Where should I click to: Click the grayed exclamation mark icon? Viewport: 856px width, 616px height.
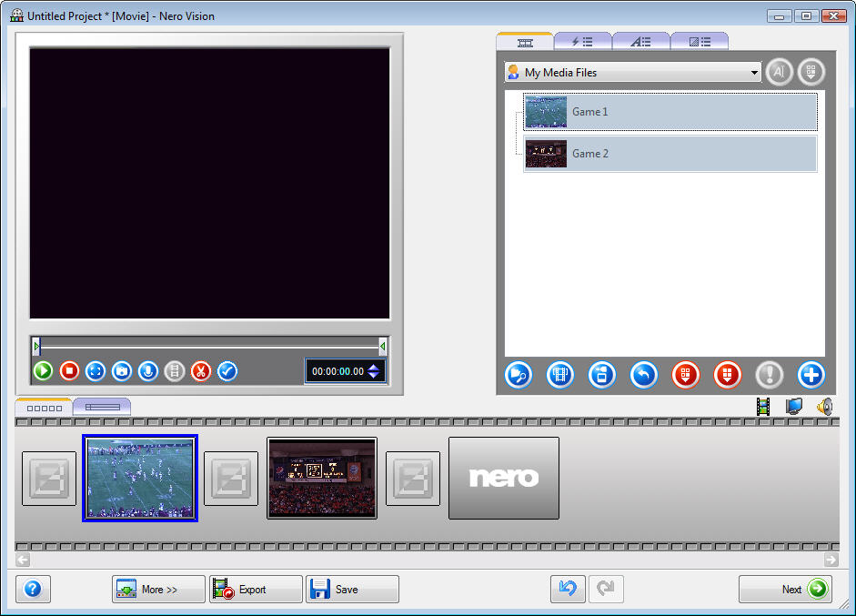(770, 375)
